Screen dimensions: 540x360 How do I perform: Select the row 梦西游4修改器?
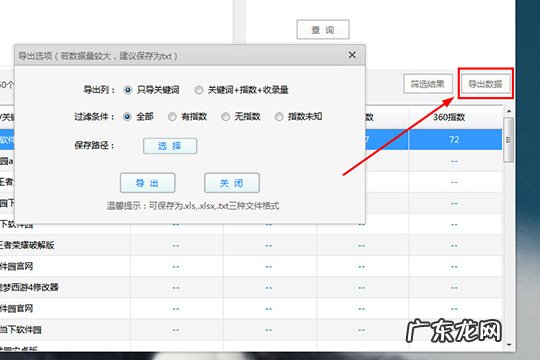point(251,287)
